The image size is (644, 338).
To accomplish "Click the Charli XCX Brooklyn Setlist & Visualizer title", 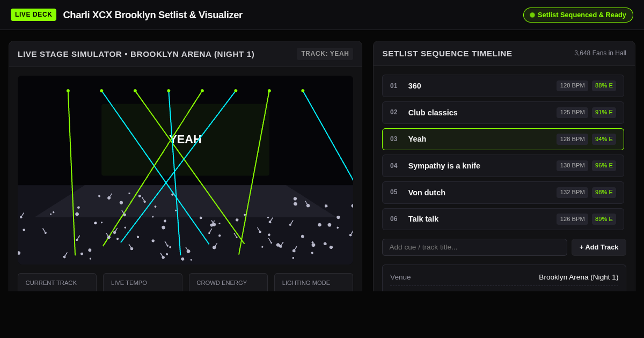I will pyautogui.click(x=153, y=15).
